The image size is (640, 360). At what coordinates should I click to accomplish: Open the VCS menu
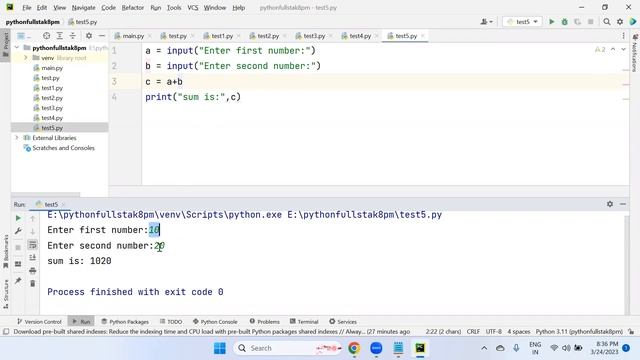193,8
